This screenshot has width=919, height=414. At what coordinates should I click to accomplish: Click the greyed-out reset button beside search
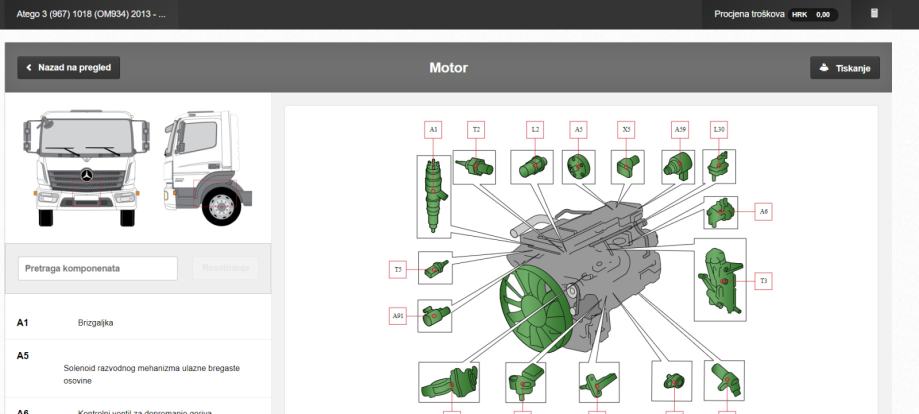coord(226,268)
